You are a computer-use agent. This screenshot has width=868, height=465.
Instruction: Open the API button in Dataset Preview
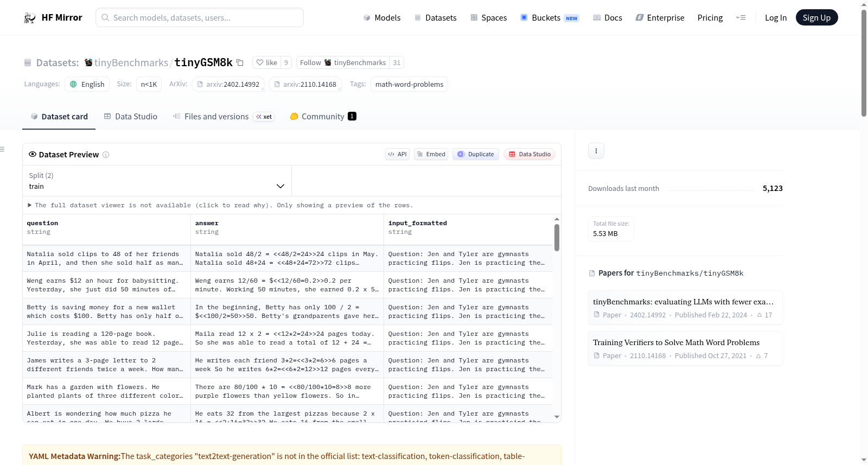(x=397, y=154)
